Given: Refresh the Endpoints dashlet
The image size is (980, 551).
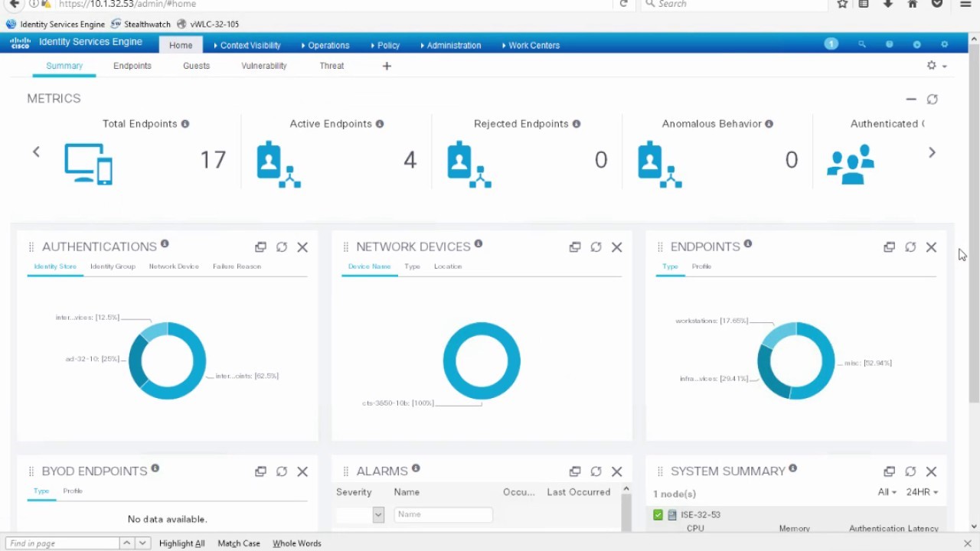Looking at the screenshot, I should pos(910,247).
